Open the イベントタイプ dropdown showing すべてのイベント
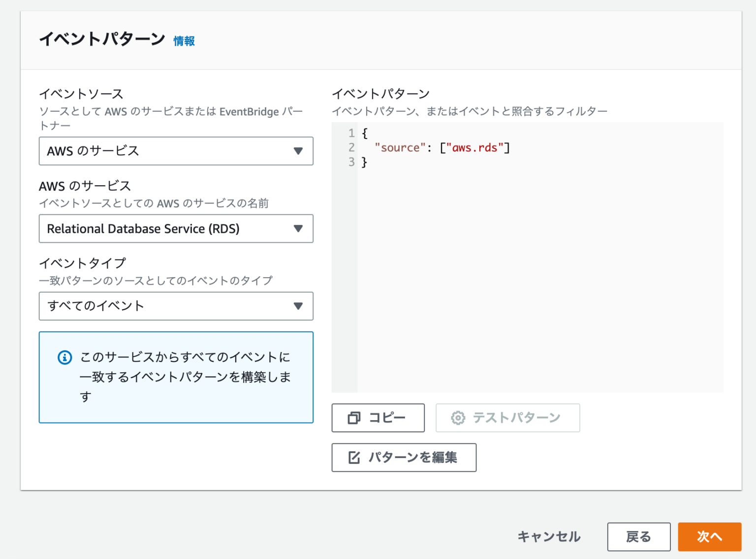 [176, 306]
